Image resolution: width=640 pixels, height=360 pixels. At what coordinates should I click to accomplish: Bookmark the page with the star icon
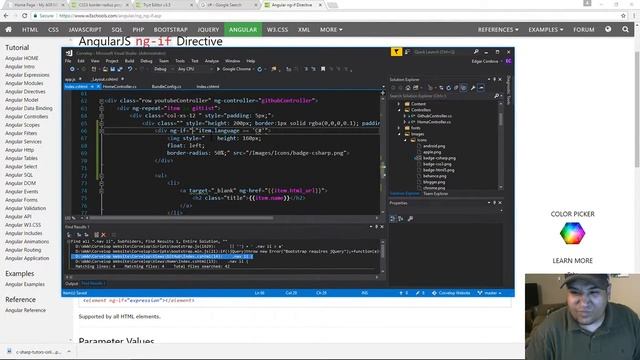[x=623, y=16]
